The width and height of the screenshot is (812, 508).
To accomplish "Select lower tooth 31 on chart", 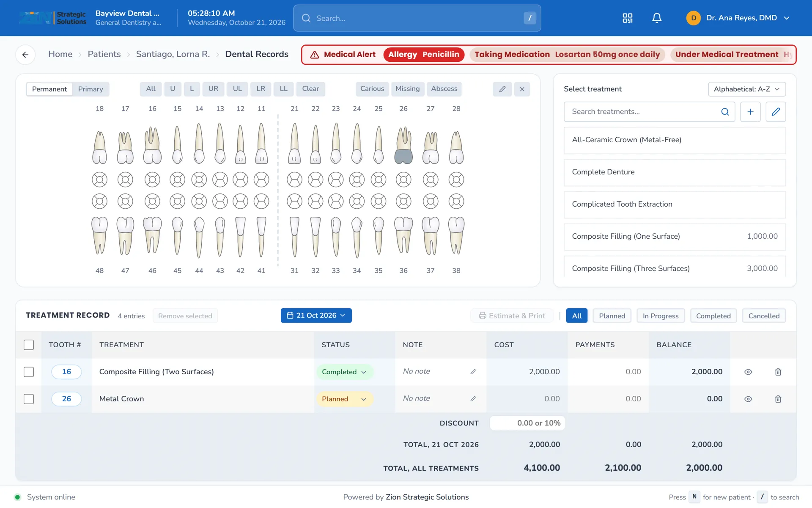I will point(294,237).
